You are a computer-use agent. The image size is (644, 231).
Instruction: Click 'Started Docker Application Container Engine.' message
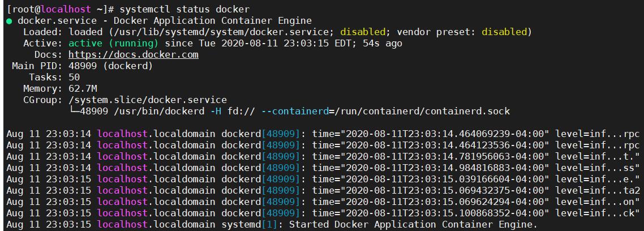coord(413,224)
